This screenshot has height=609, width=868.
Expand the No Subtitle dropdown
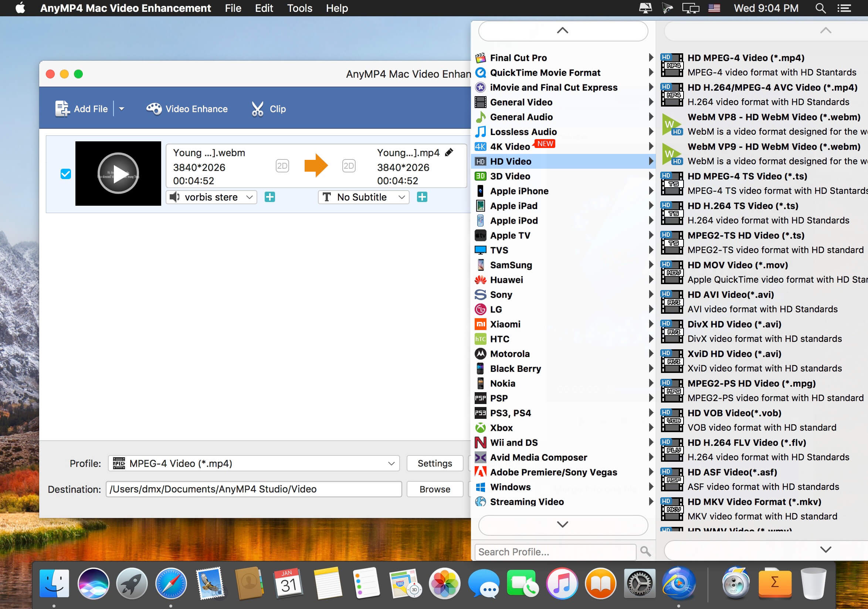(x=364, y=197)
